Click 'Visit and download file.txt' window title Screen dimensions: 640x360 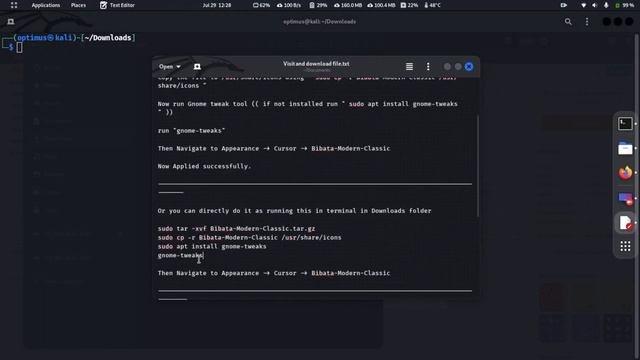(316, 64)
